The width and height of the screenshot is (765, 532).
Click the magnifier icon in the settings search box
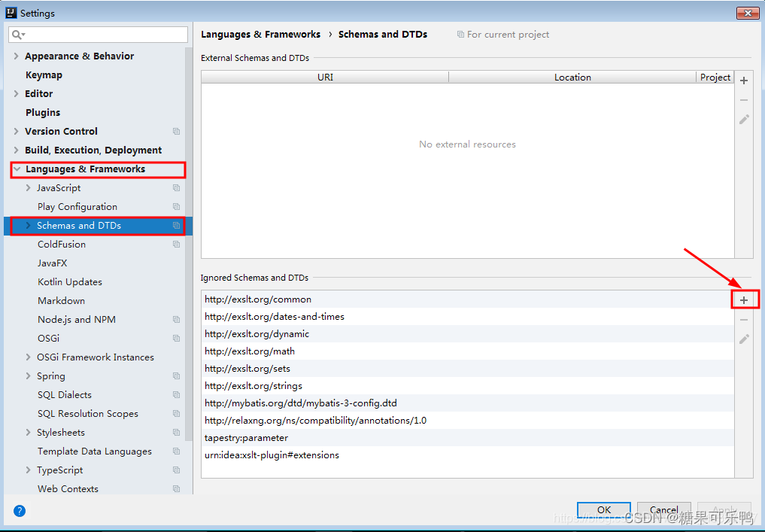[17, 35]
